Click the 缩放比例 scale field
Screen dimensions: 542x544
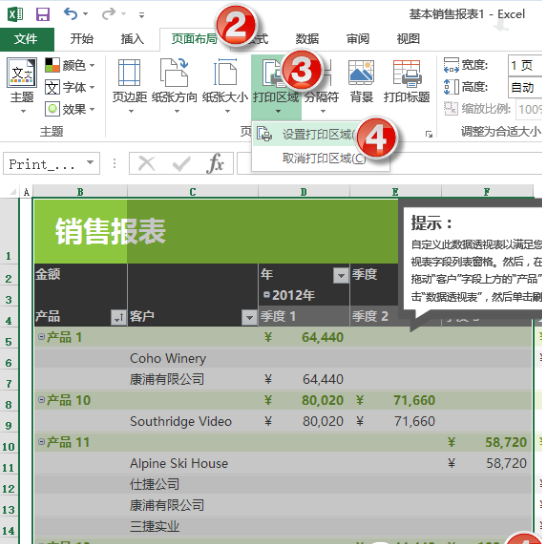point(529,109)
